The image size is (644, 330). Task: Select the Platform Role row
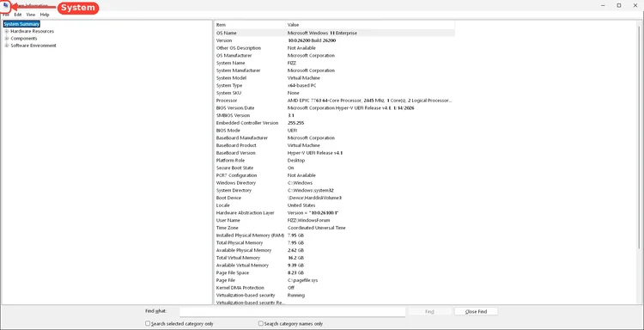335,161
